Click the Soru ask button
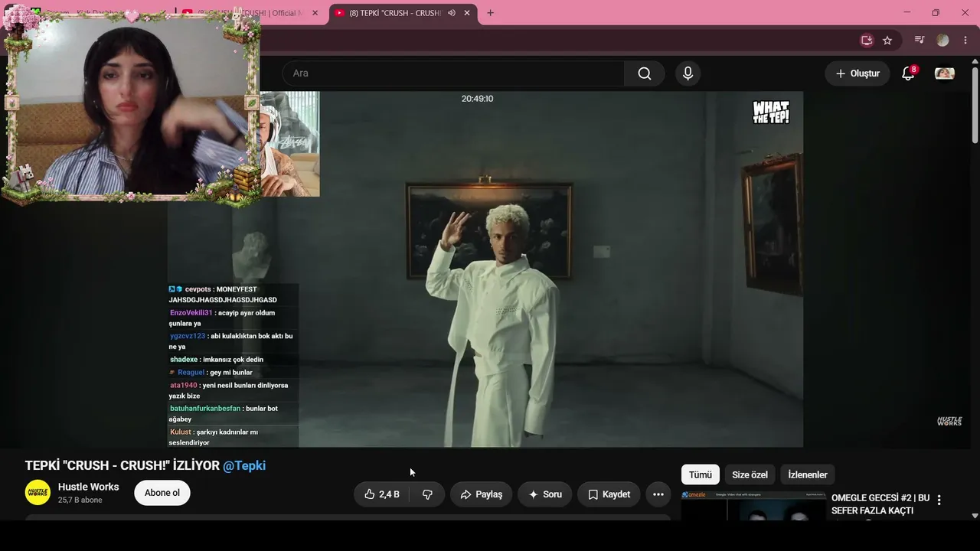 click(545, 494)
